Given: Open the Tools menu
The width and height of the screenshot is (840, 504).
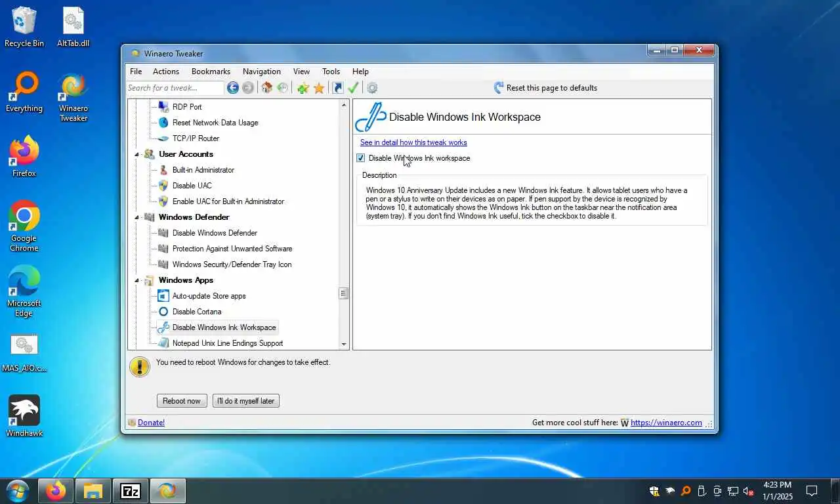Looking at the screenshot, I should [331, 72].
